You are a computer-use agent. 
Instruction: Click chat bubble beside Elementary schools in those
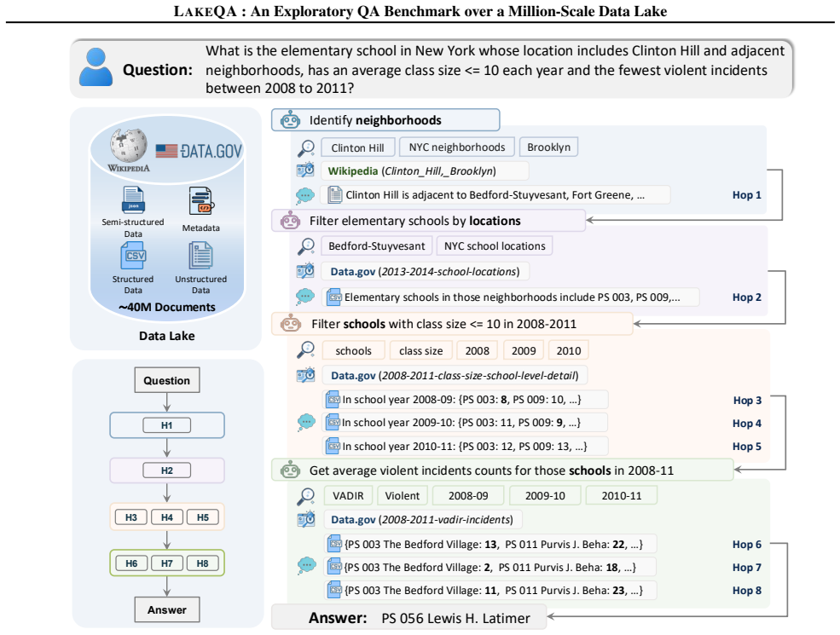tap(305, 296)
